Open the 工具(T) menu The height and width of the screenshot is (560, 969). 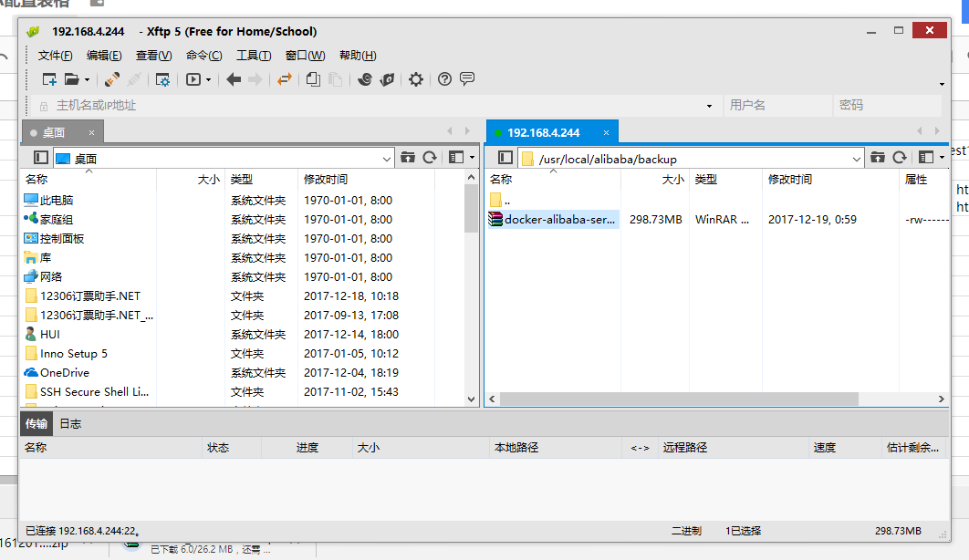click(x=254, y=56)
